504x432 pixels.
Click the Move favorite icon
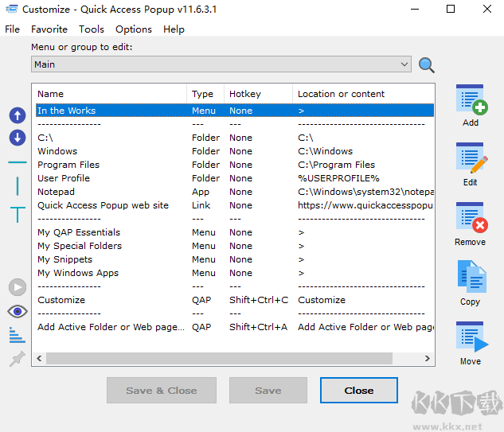coord(471,337)
